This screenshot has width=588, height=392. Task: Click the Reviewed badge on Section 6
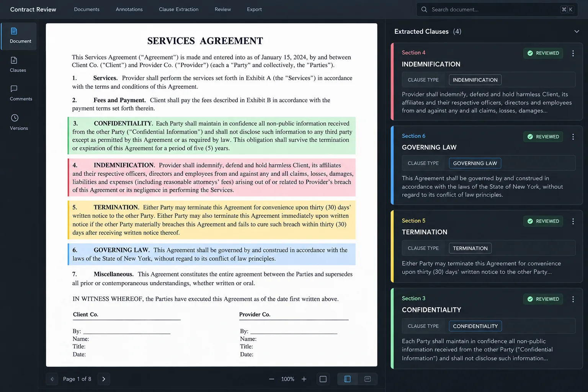click(x=543, y=137)
